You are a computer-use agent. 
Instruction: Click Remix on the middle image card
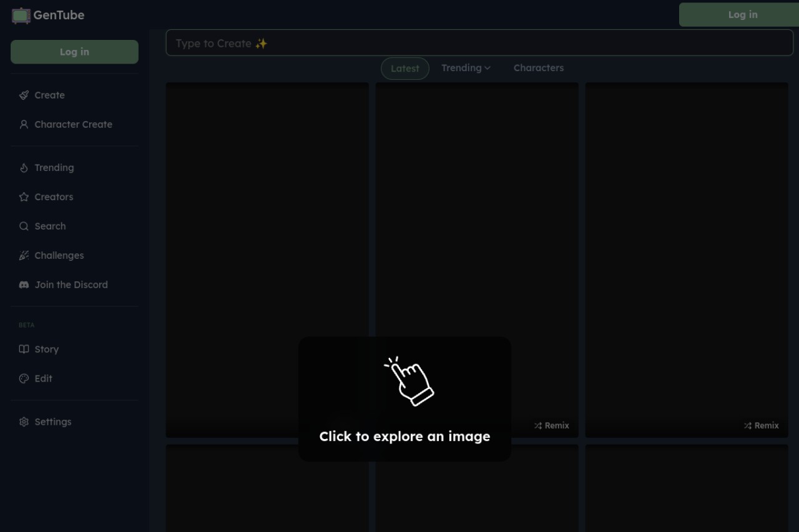pyautogui.click(x=552, y=425)
